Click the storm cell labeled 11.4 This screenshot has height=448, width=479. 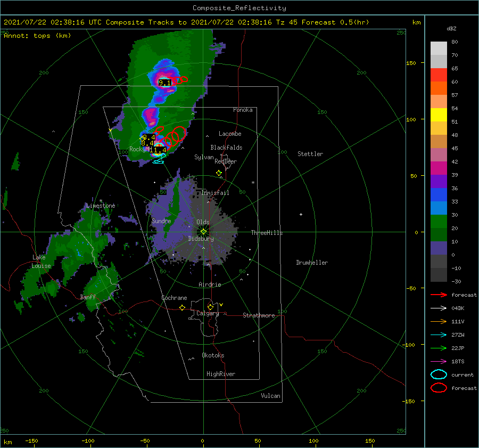click(158, 150)
